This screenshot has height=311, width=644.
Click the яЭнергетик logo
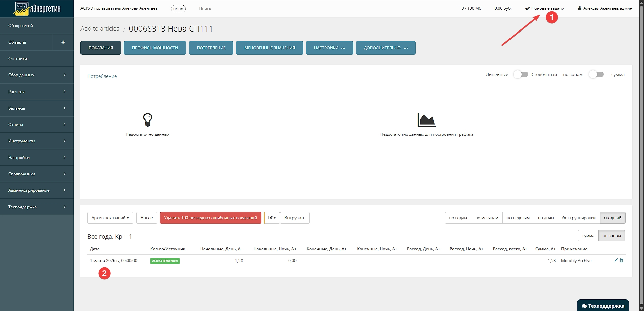point(37,9)
